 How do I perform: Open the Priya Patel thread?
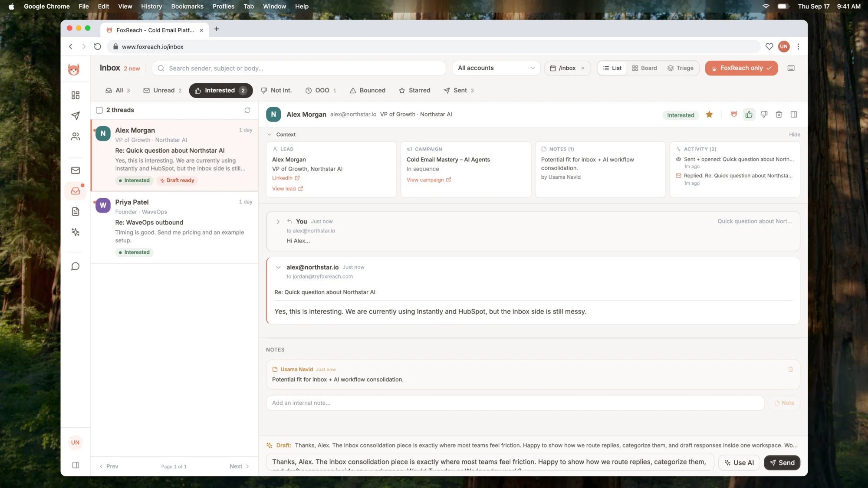[174, 227]
